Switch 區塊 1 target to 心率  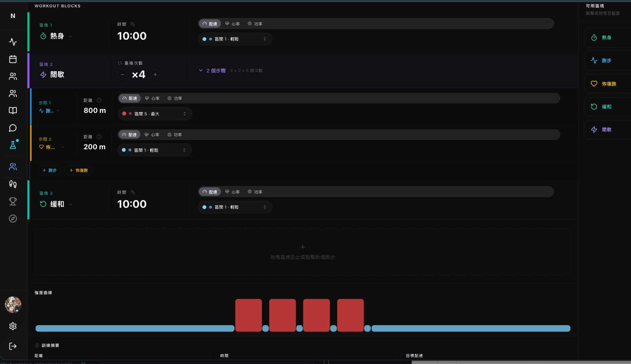(x=232, y=23)
